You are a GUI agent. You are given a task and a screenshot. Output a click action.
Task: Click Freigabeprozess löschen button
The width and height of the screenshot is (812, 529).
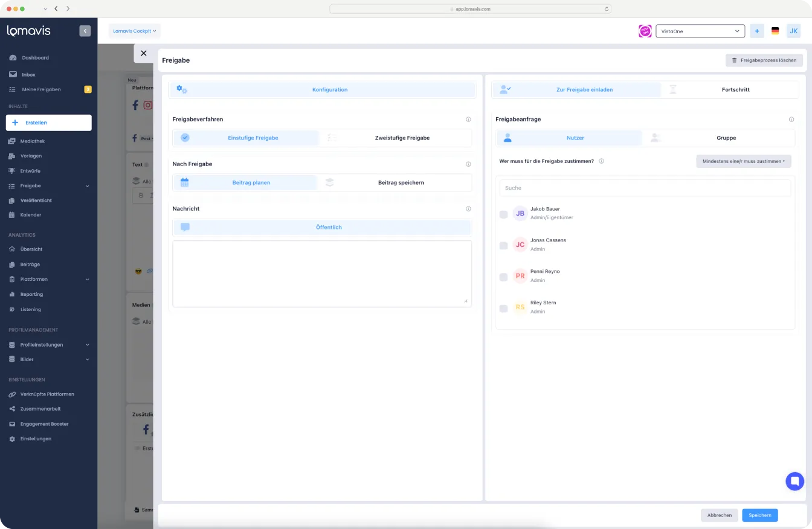[764, 60]
